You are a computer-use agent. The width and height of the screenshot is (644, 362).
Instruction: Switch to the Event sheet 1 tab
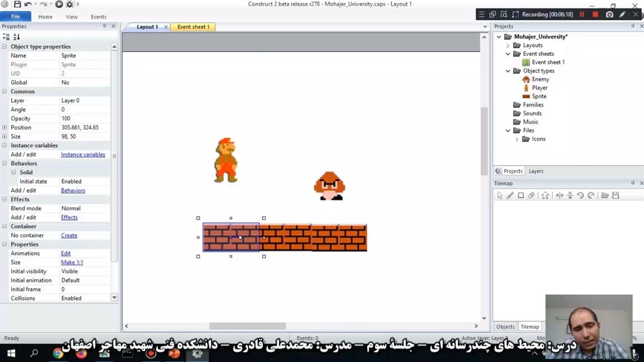click(193, 27)
